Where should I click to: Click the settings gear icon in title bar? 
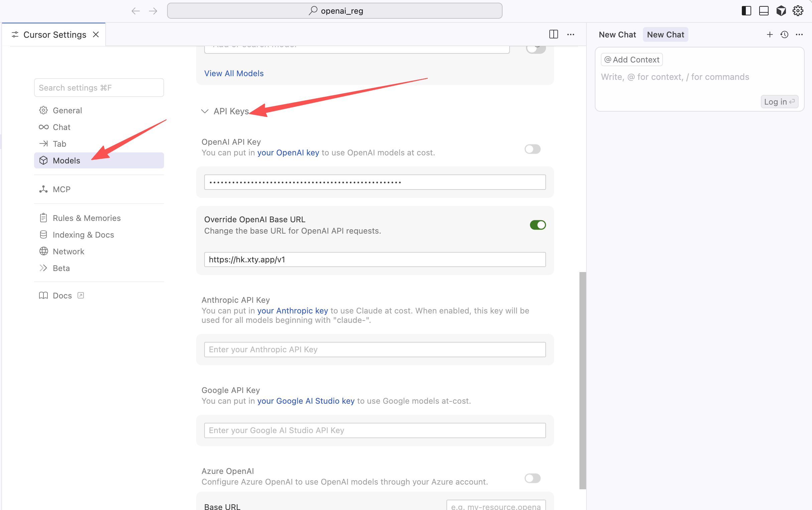click(x=798, y=11)
